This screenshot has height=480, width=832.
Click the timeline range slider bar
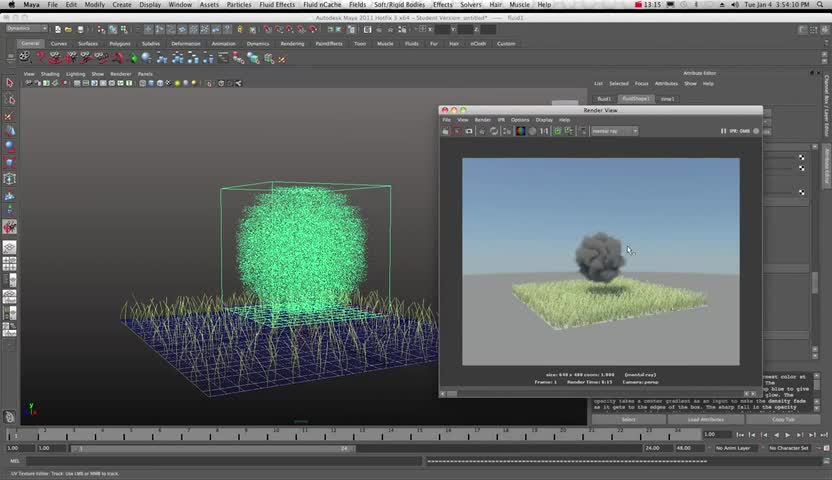coord(215,448)
